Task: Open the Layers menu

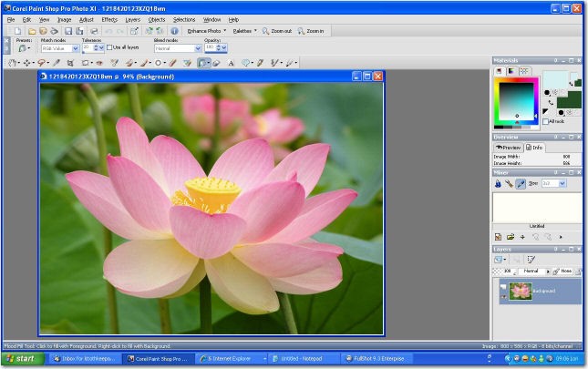Action: [x=133, y=19]
